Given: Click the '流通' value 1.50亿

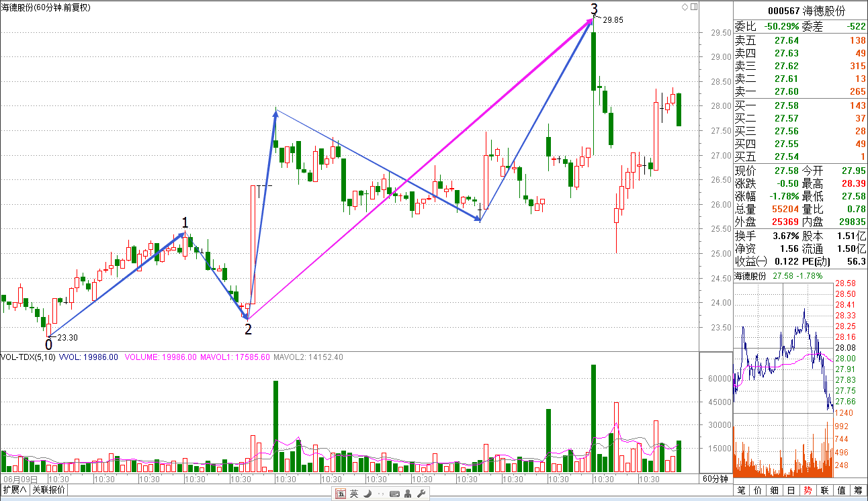Looking at the screenshot, I should 851,248.
